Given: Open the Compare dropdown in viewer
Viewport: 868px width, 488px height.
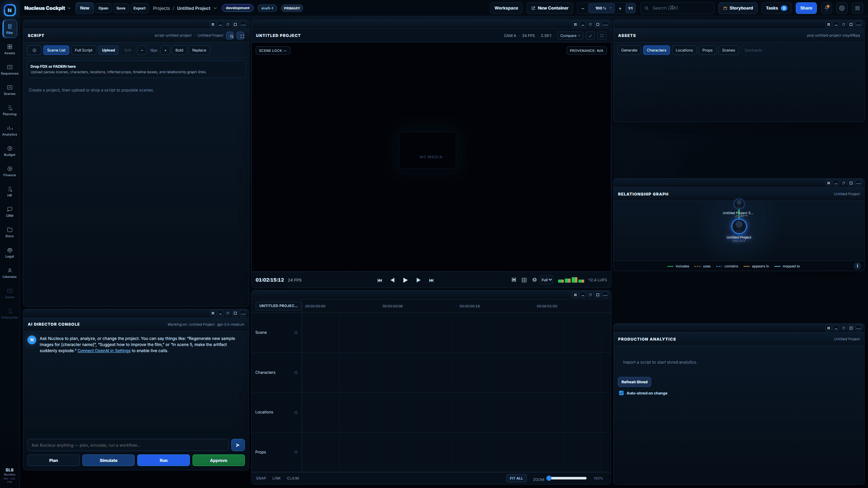Looking at the screenshot, I should (571, 36).
